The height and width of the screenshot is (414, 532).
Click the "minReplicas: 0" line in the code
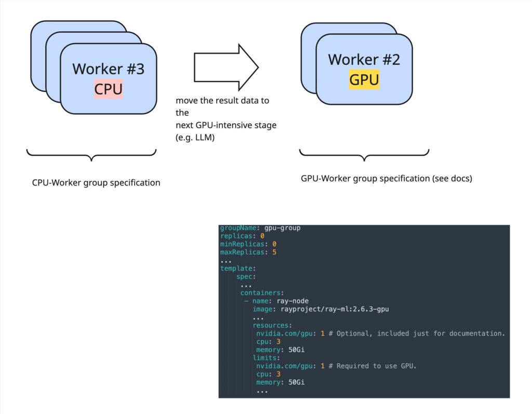click(x=247, y=244)
